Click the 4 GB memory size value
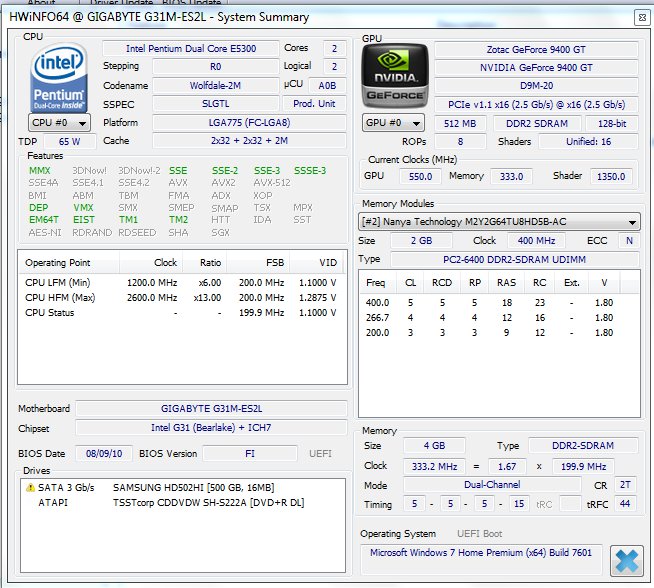Screen dimensions: 654x588 tap(434, 445)
